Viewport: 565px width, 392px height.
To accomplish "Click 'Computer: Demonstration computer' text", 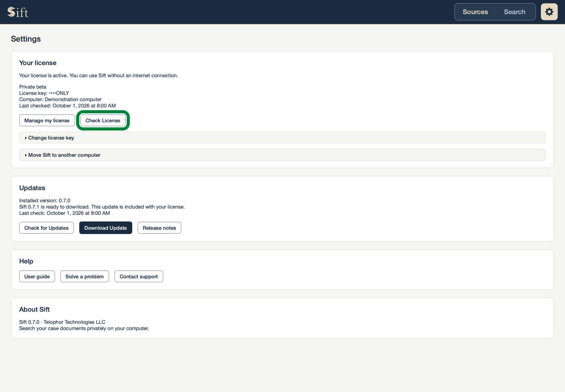I will coord(60,99).
